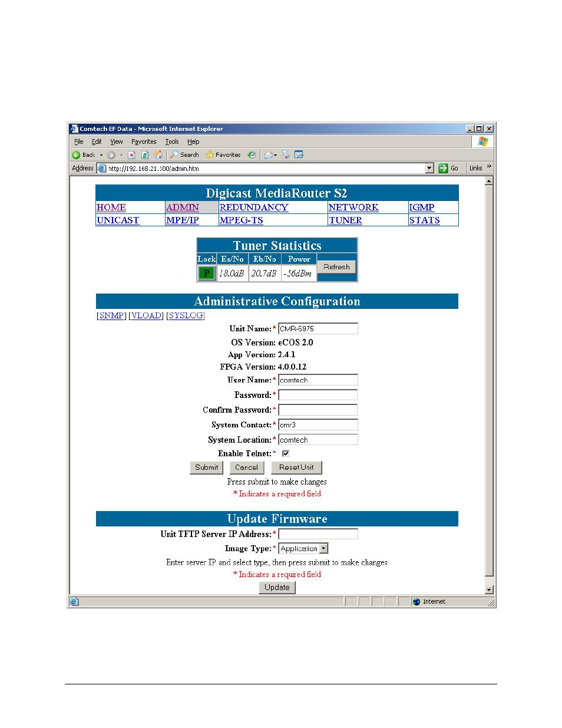
Task: Open the History toolbar icon
Action: tap(252, 155)
